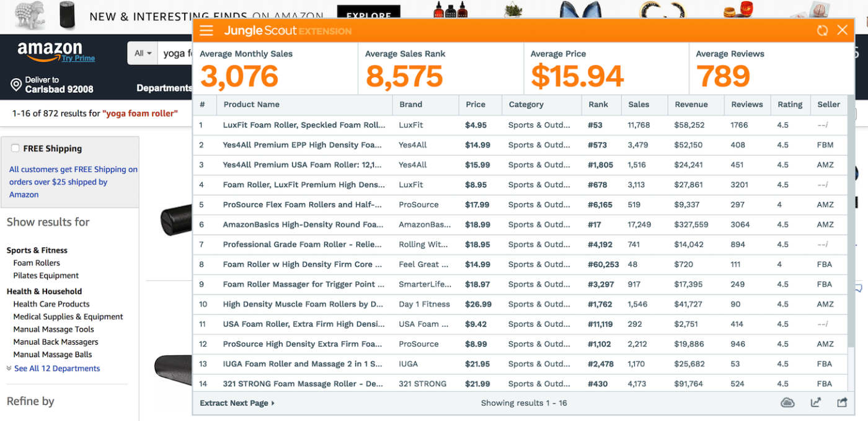
Task: Open Medical Supplies & Equipment link
Action: [x=68, y=316]
